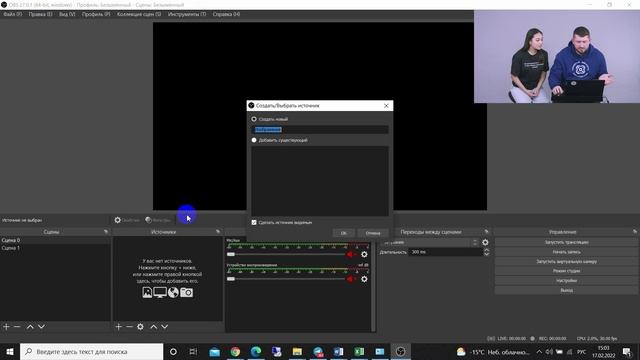Undock the Источники panel
Image resolution: width=640 pixels, height=360 pixels.
click(x=218, y=232)
